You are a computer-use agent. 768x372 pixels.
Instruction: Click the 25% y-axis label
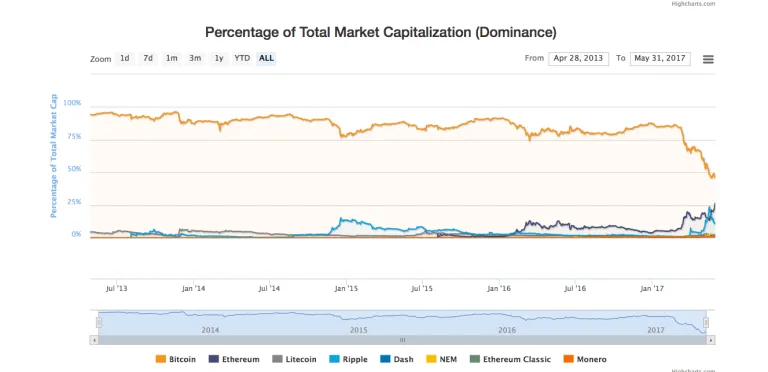pyautogui.click(x=74, y=202)
